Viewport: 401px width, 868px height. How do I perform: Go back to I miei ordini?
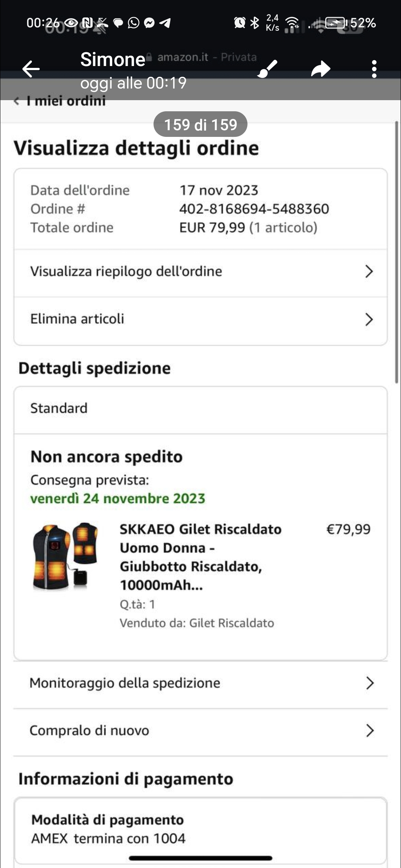tap(60, 101)
